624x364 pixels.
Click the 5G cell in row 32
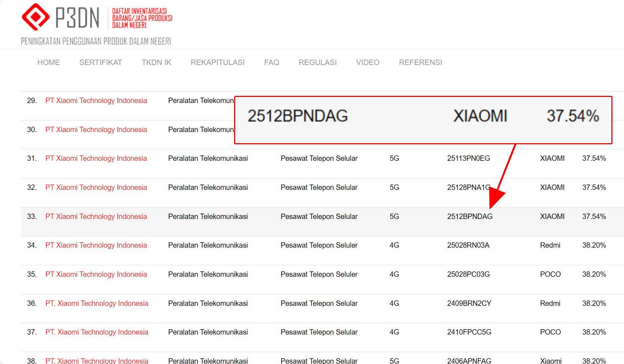394,187
